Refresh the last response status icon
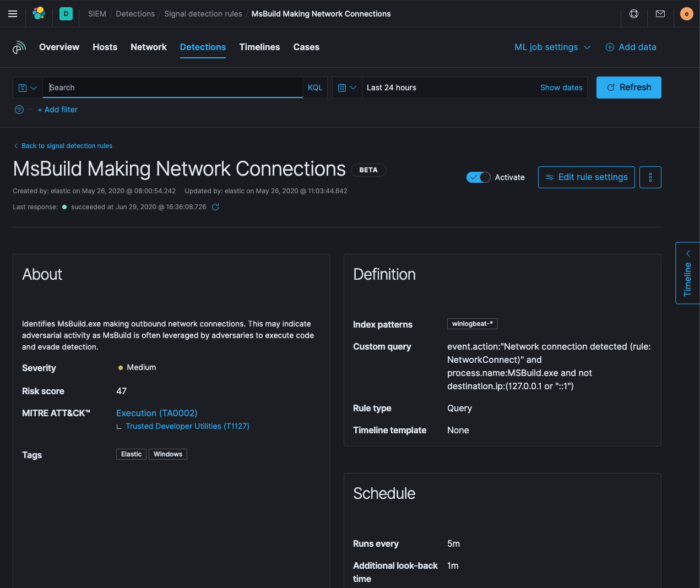 tap(216, 207)
